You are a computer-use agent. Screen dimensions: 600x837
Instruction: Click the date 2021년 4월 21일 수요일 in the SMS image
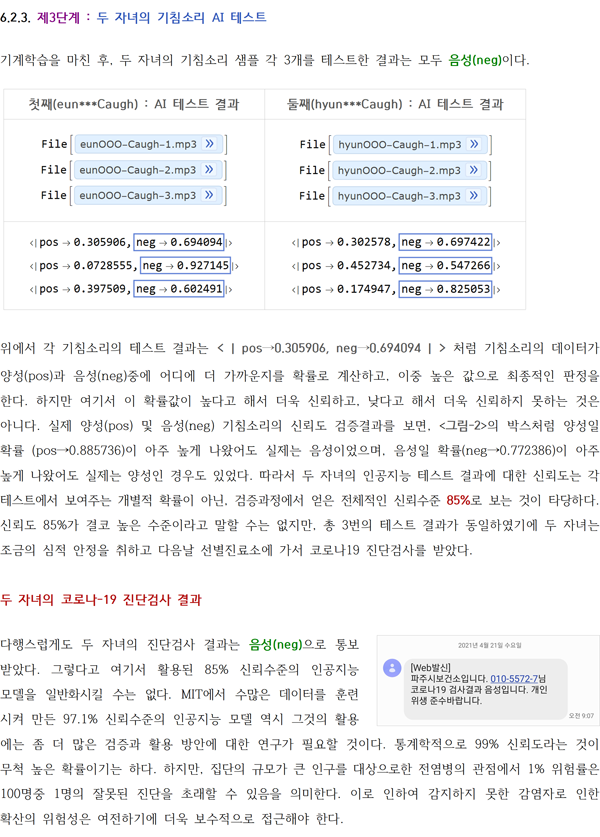tap(490, 645)
